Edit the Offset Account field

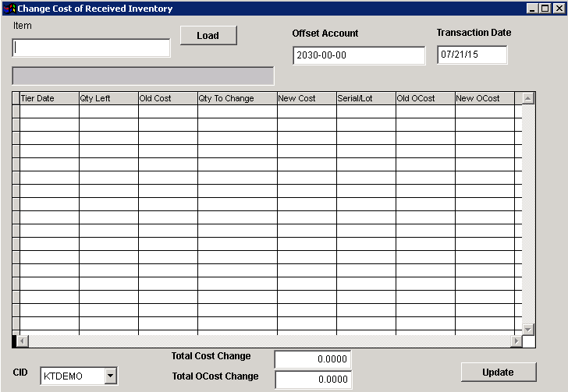[x=359, y=56]
